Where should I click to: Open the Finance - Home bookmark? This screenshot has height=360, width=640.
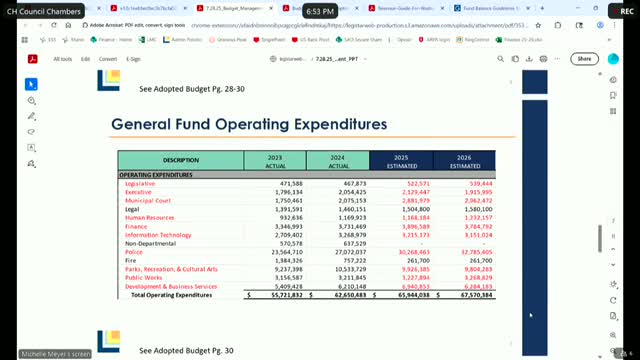111,40
